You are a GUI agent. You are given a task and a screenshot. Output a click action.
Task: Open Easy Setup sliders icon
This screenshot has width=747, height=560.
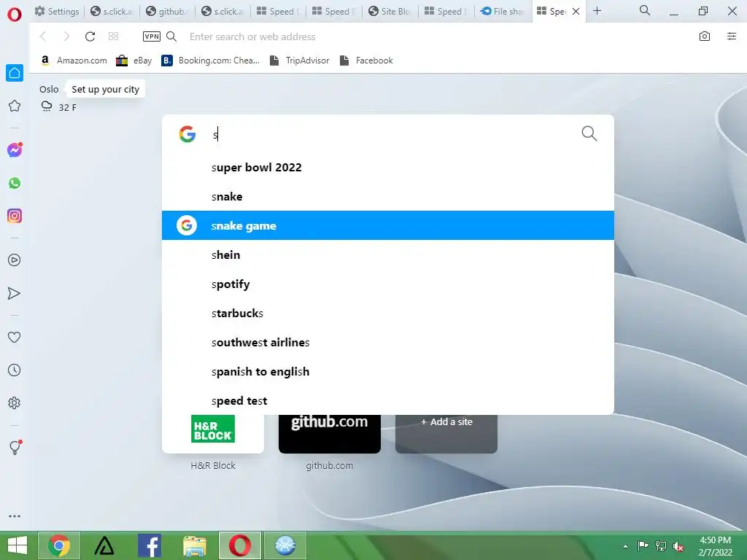(x=732, y=36)
